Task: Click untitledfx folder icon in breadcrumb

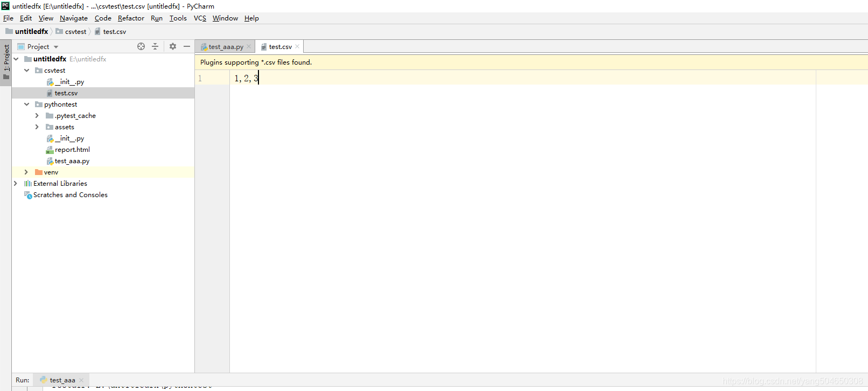Action: click(x=9, y=31)
